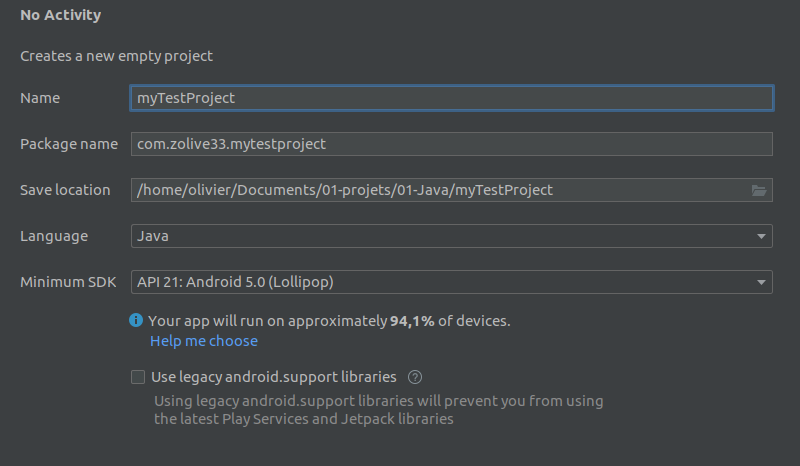Click the Save location label
The image size is (800, 466).
tap(65, 190)
